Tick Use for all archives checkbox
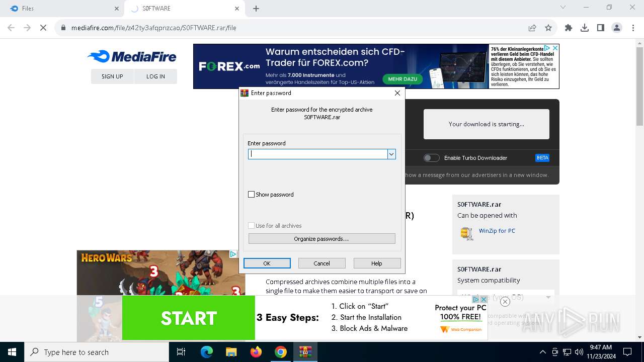644x362 pixels. tap(252, 226)
